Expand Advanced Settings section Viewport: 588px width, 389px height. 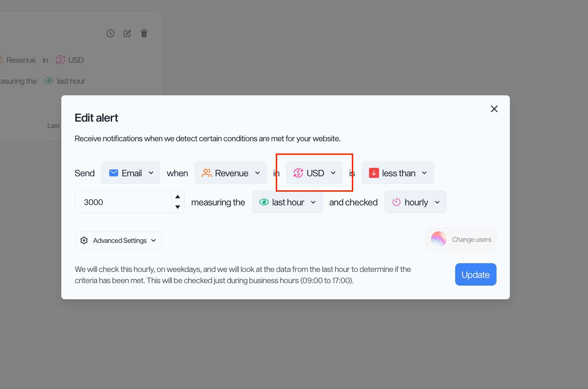click(x=118, y=240)
